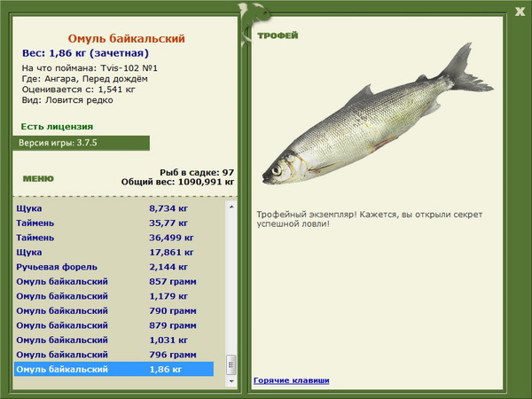Screen dimensions: 532x399
Task: Click the Вид: Ловится редко line
Action: click(67, 100)
